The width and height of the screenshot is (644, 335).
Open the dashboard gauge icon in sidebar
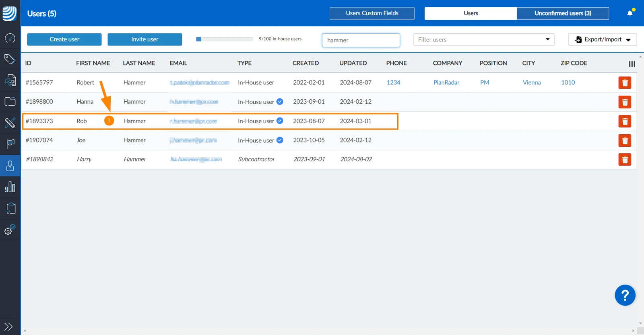[x=10, y=38]
